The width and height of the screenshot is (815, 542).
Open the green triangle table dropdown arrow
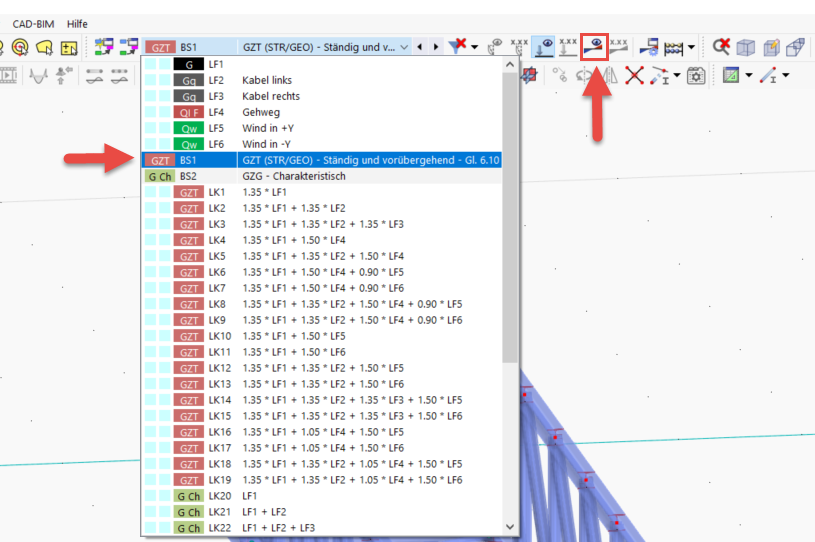tap(748, 75)
